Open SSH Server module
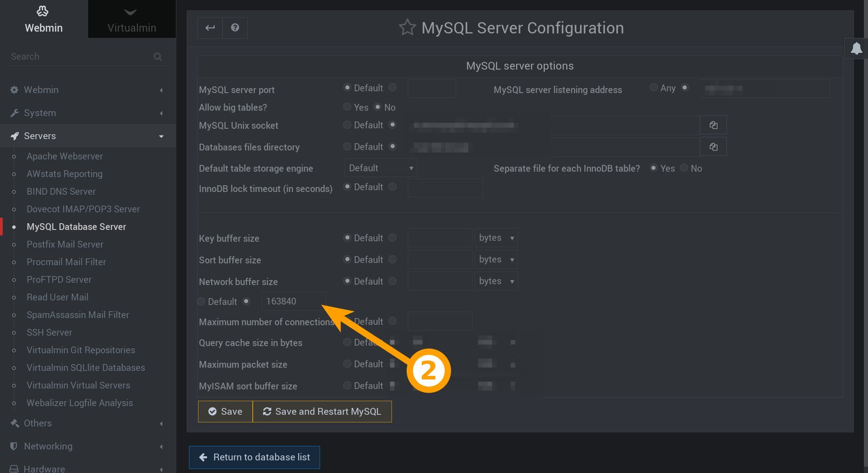Image resolution: width=868 pixels, height=473 pixels. pos(49,333)
